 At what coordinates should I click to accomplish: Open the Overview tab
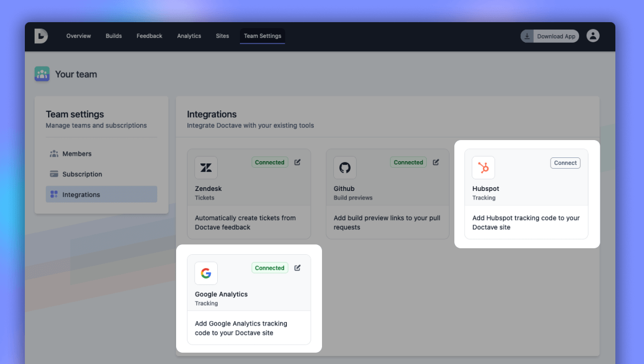click(78, 36)
